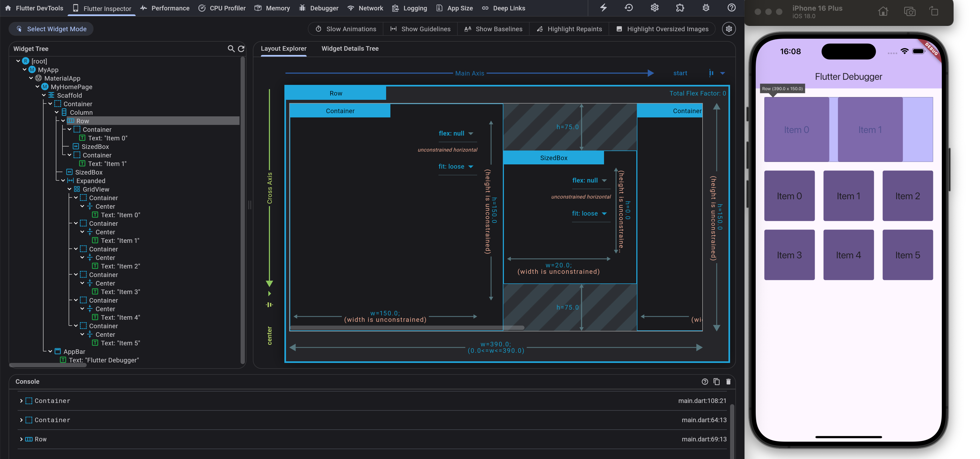The width and height of the screenshot is (980, 459).
Task: Select the AppBar node in tree
Action: 74,352
